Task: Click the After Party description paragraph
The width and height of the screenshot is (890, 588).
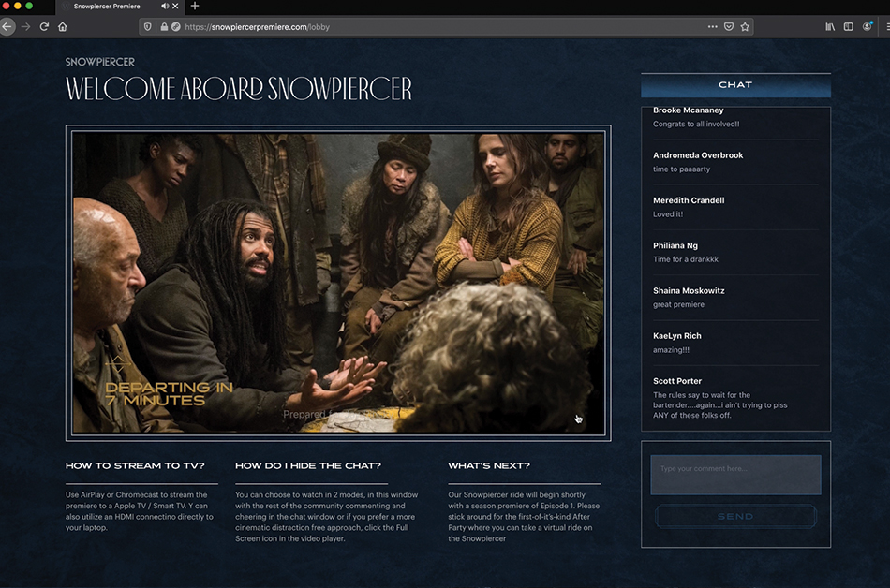Action: pyautogui.click(x=524, y=517)
